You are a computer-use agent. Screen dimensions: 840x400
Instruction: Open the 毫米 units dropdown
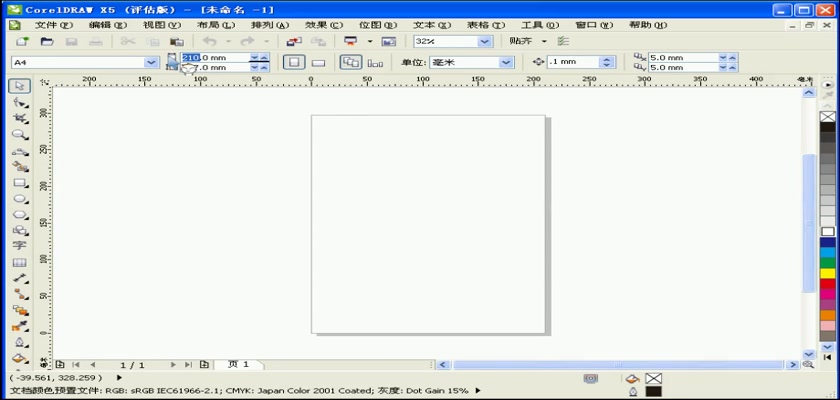click(x=507, y=63)
